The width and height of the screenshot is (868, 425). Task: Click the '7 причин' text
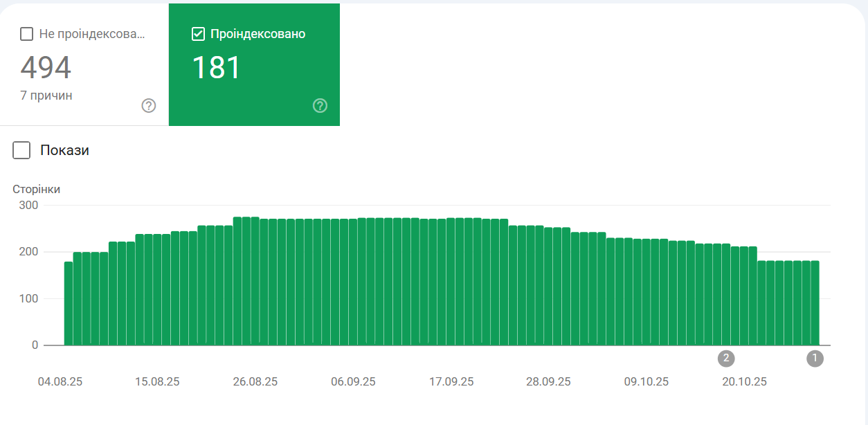(46, 96)
